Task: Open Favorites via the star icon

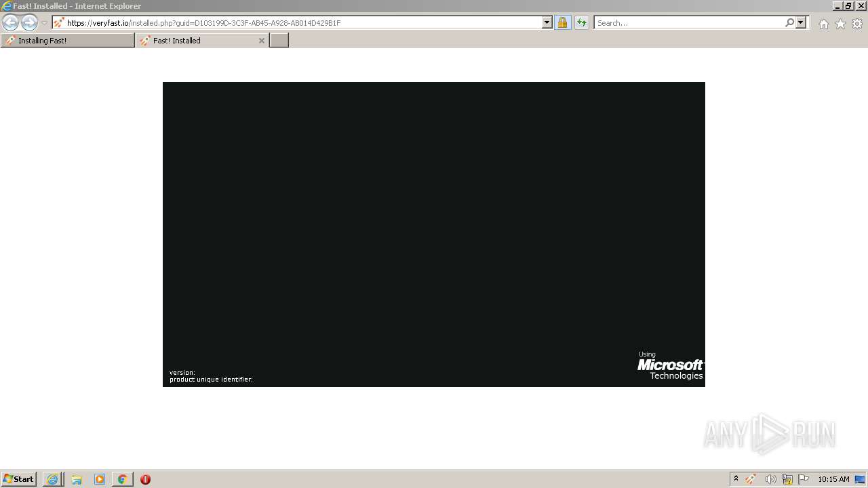Action: pos(840,24)
